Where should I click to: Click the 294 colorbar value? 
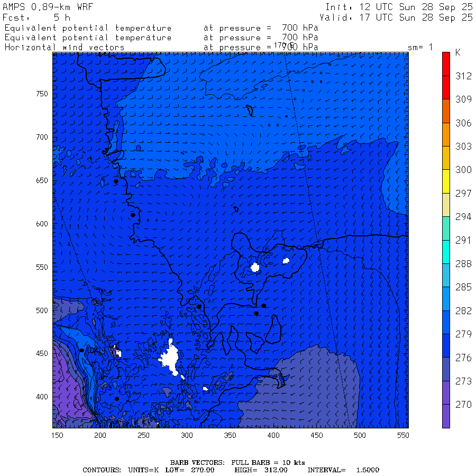[x=463, y=217]
